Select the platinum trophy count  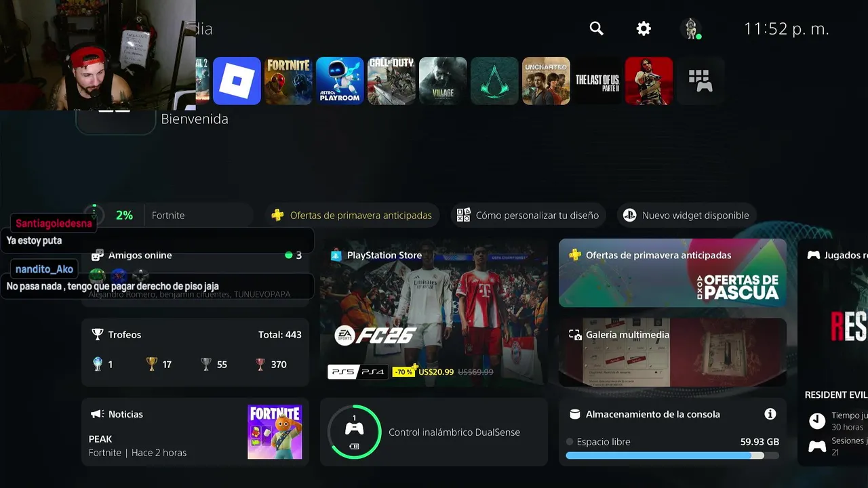tap(103, 364)
